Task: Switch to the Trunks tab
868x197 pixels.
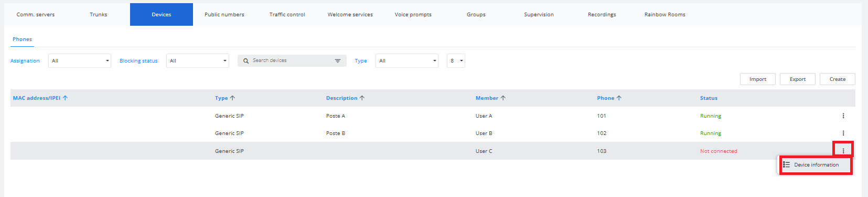Action: coord(99,15)
